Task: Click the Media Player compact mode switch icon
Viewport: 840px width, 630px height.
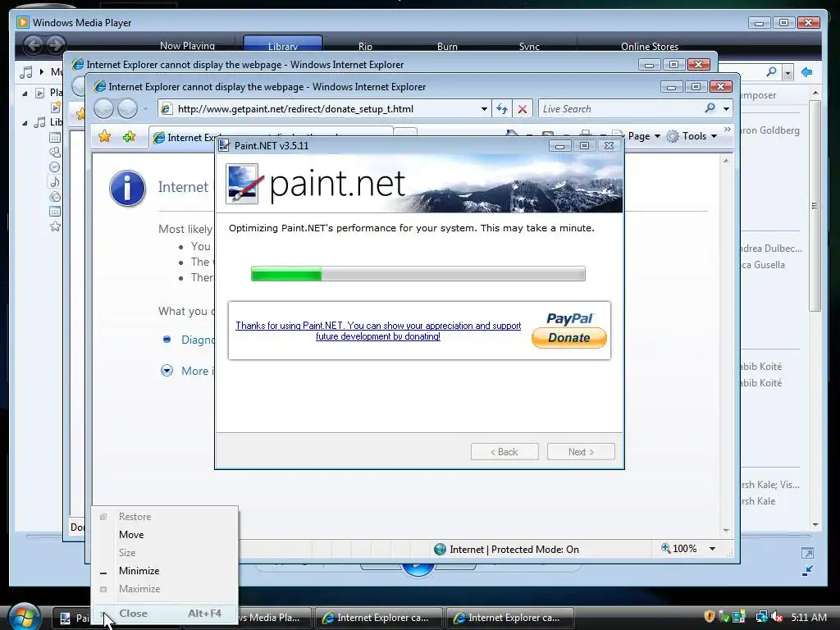Action: pos(807,571)
